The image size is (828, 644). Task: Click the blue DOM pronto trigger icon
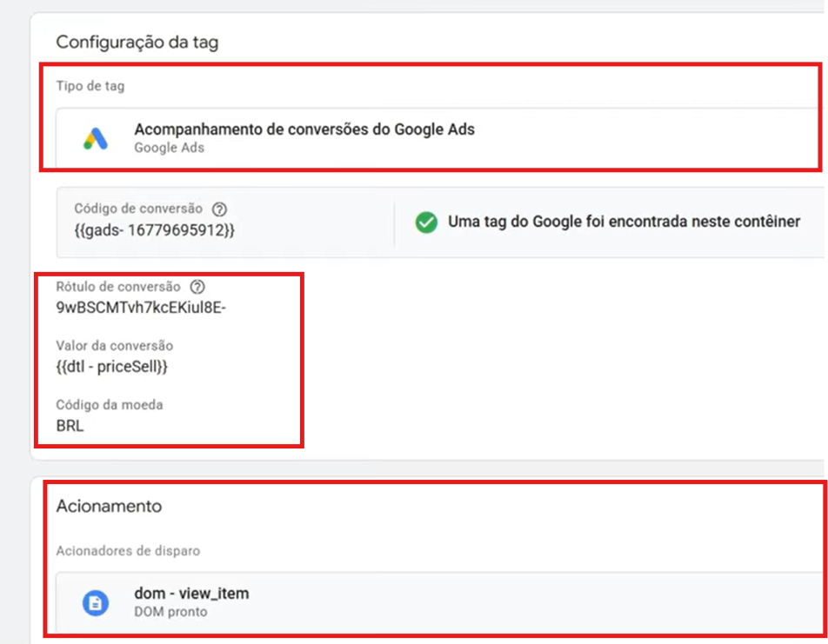click(96, 603)
